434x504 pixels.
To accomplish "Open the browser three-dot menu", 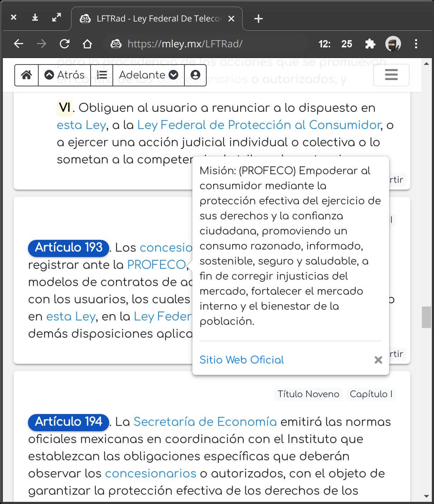I will (x=416, y=44).
